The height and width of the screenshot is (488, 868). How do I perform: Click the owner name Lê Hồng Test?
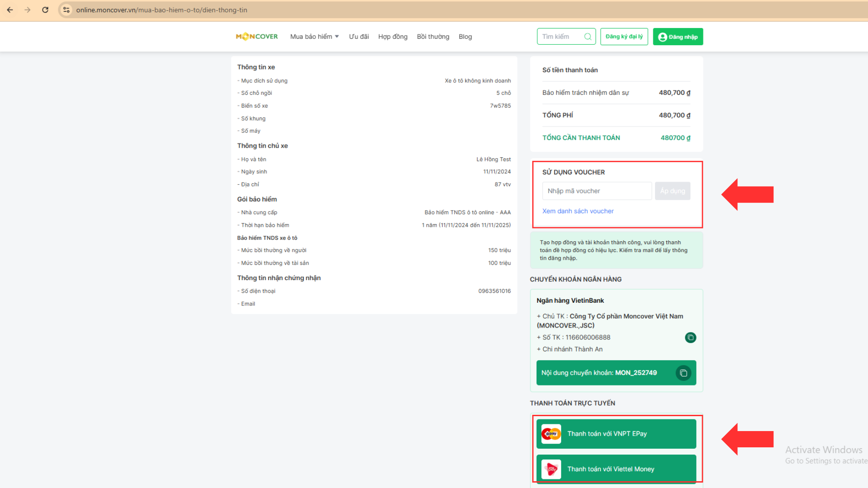tap(493, 160)
